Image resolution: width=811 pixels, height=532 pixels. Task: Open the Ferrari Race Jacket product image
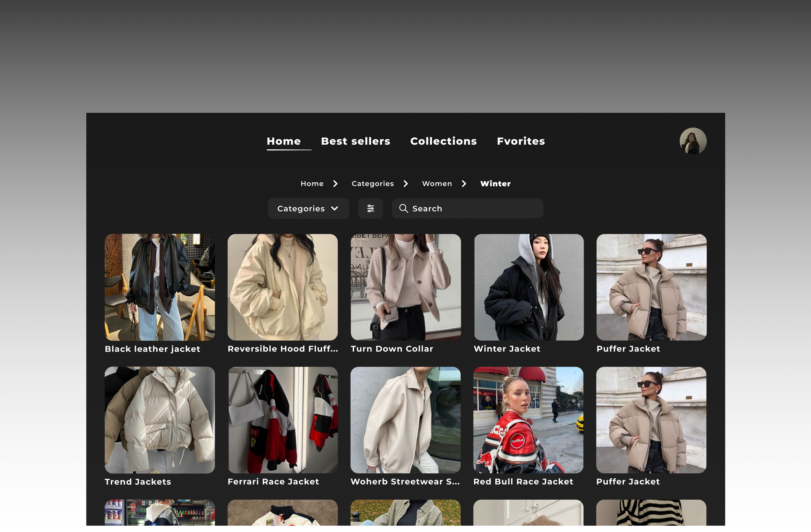[283, 420]
